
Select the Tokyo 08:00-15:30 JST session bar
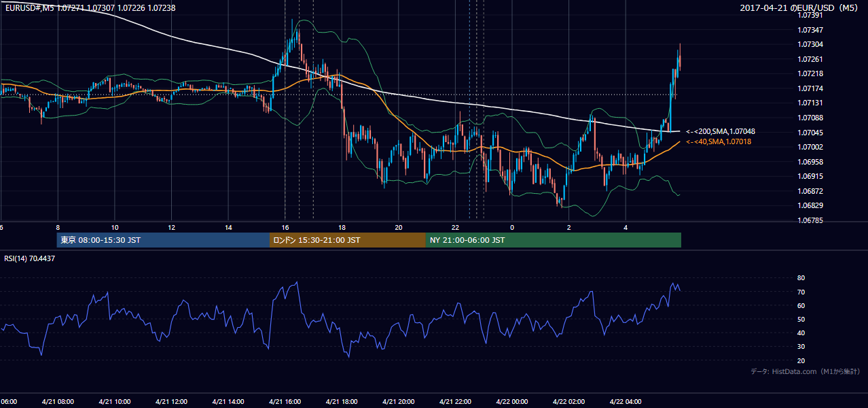click(163, 240)
